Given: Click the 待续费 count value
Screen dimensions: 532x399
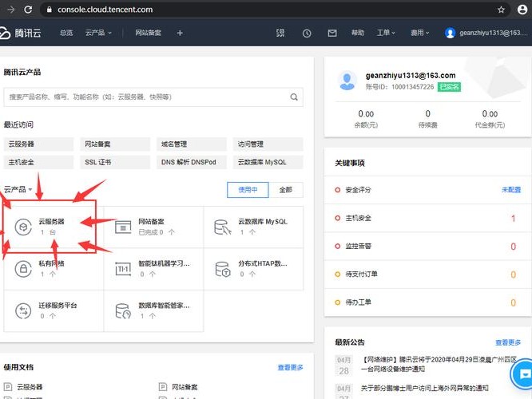Looking at the screenshot, I should point(428,113).
